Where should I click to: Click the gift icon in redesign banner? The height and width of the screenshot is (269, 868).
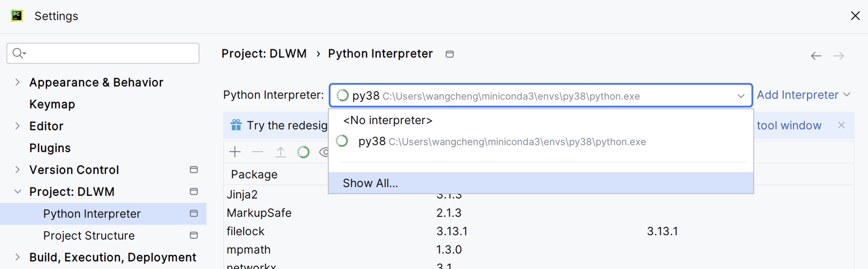pos(236,125)
